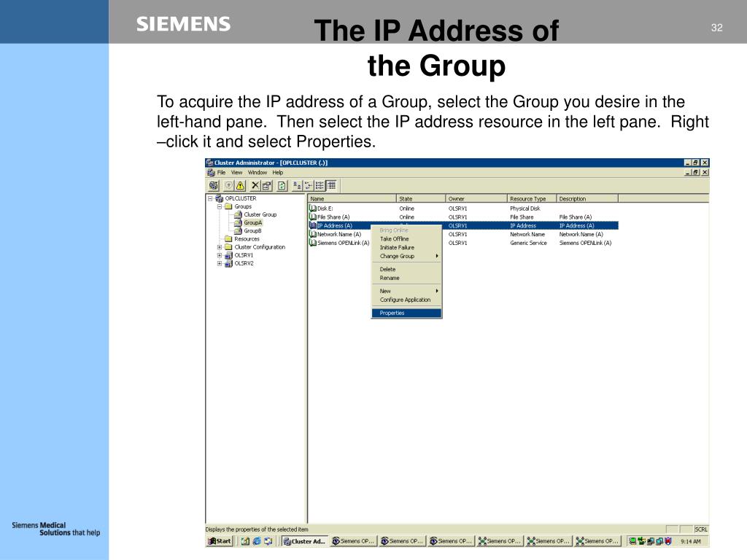747x560 pixels.
Task: Click the Cluster Ad... taskbar button
Action: tap(305, 541)
